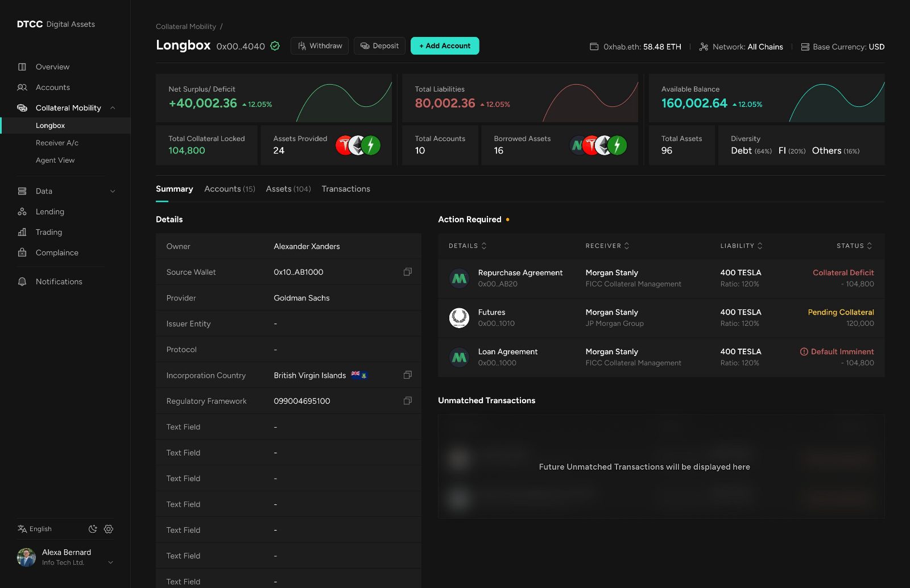The height and width of the screenshot is (588, 910).
Task: Click the English language selector
Action: (35, 529)
